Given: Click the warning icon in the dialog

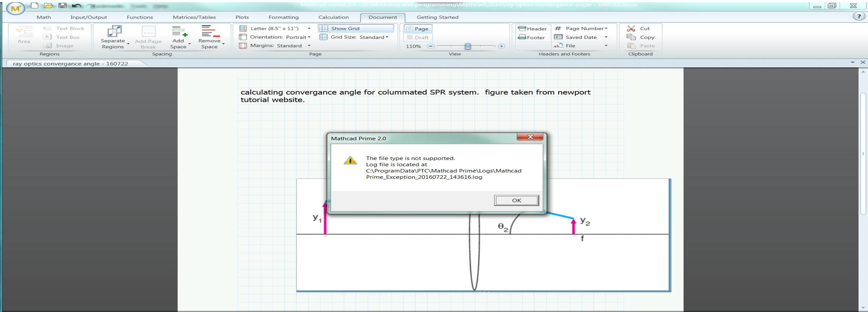Looking at the screenshot, I should click(350, 161).
